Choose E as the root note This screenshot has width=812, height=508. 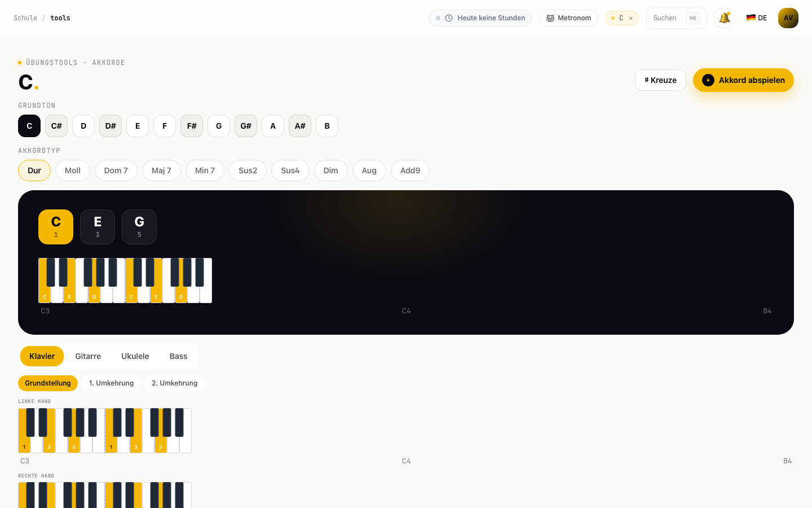coord(138,126)
